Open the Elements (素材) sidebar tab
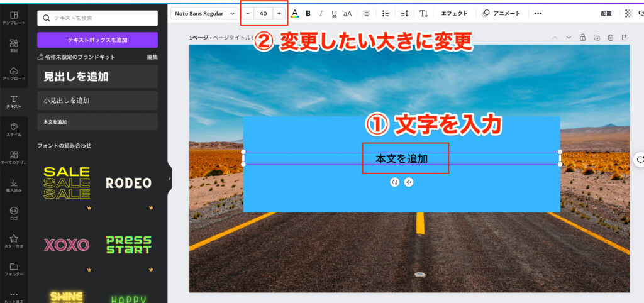This screenshot has height=303, width=644. (x=14, y=46)
